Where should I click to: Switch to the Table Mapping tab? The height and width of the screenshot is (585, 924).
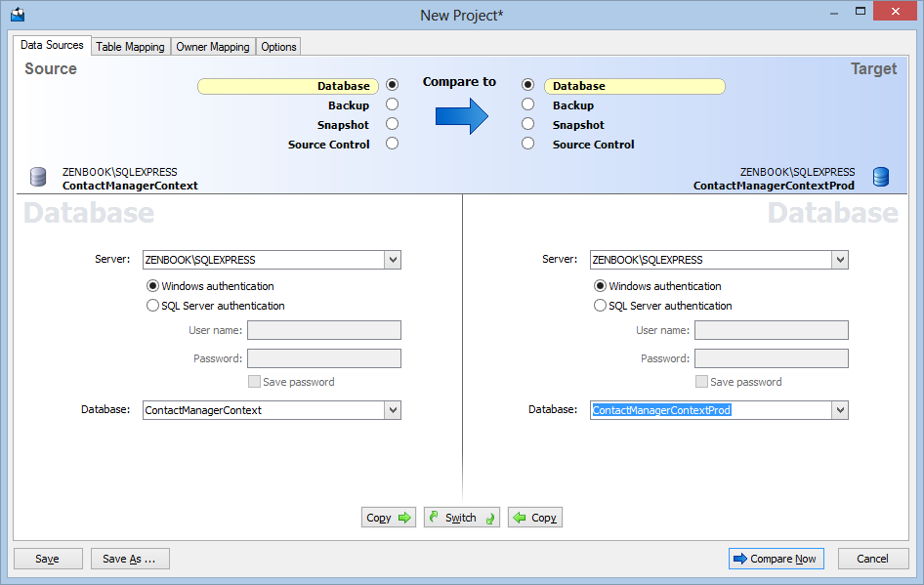(130, 47)
